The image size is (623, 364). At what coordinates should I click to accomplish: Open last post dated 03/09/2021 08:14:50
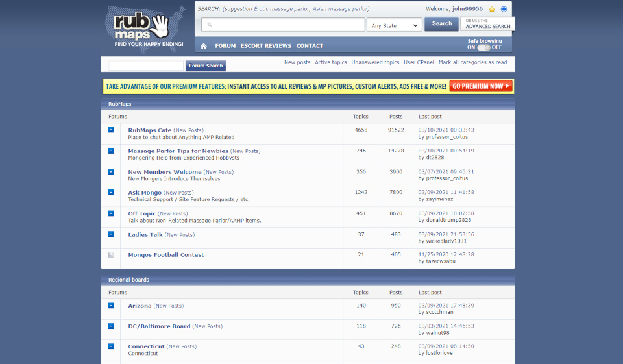pos(446,346)
